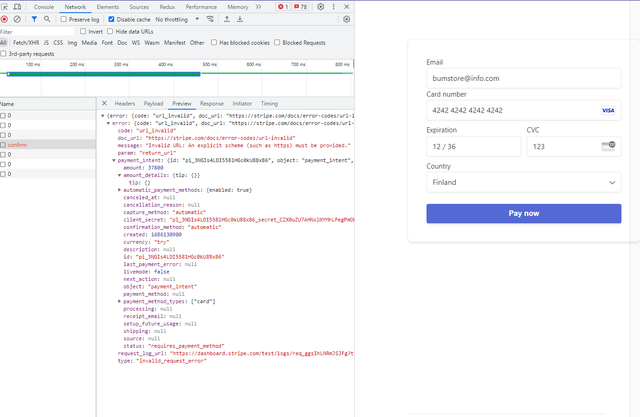Click the Card number field
Image resolution: width=640 pixels, height=417 pixels.
[524, 110]
